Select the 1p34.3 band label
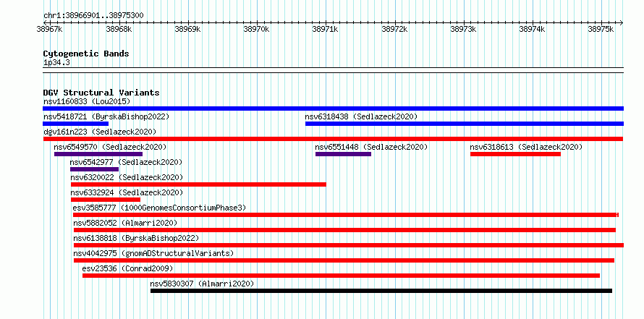 [55, 63]
